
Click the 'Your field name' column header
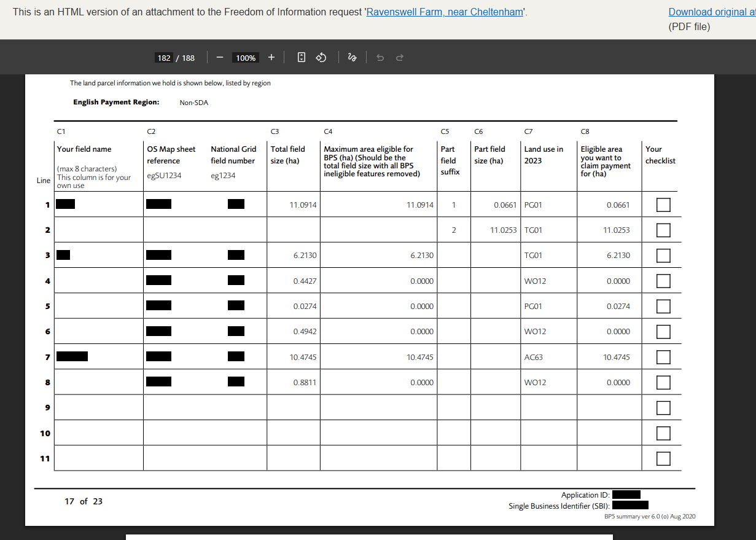[84, 149]
